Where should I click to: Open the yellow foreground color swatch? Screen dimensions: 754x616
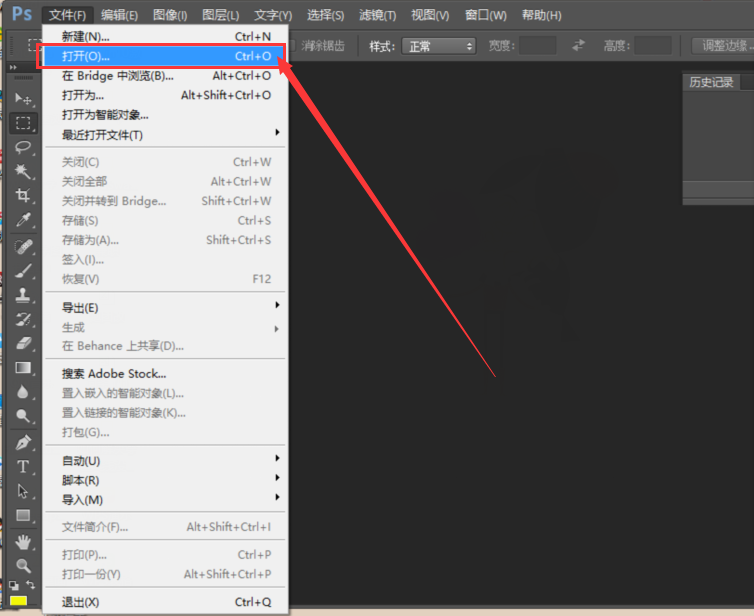point(18,600)
